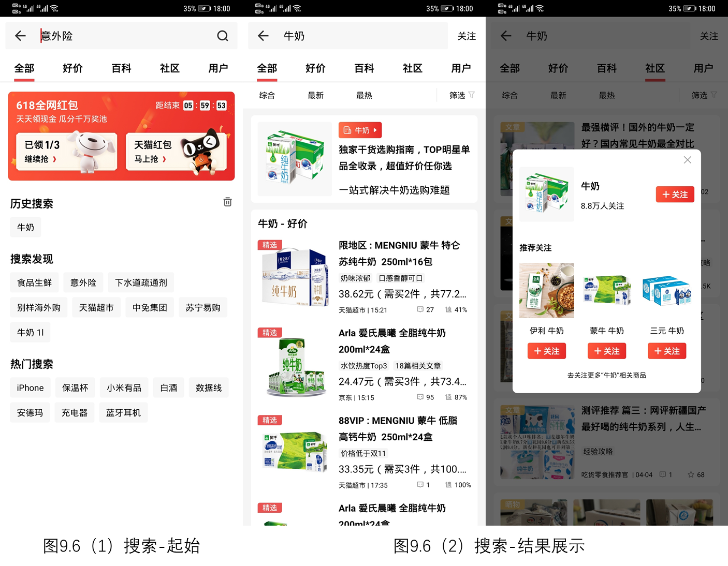This screenshot has height=566, width=728.
Task: Open the 去关注更多牛奶相关商品 link
Action: 606,375
